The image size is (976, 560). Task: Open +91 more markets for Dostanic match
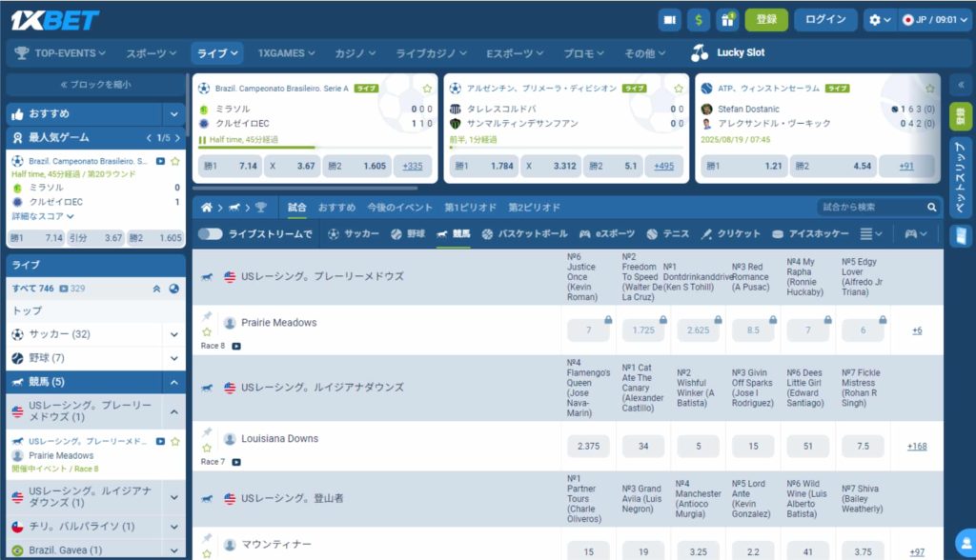coord(906,166)
